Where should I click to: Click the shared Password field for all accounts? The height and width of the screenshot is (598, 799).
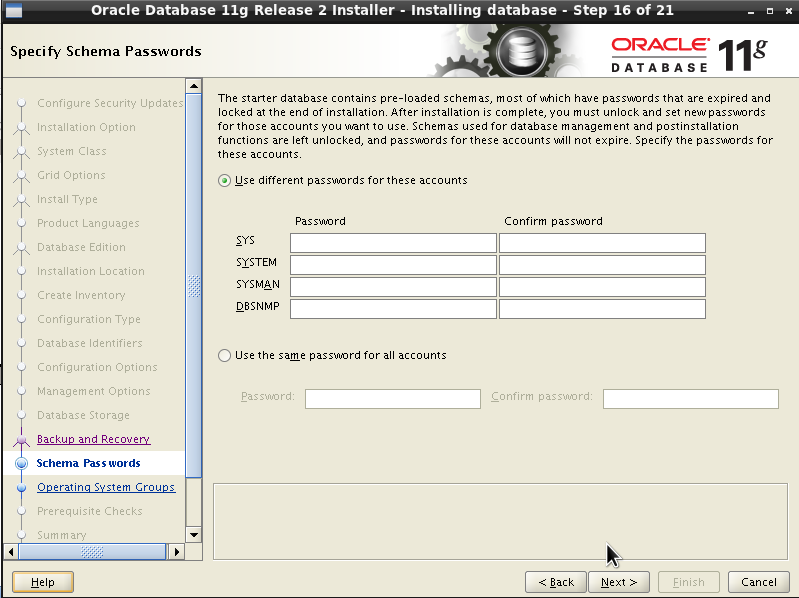coord(392,399)
